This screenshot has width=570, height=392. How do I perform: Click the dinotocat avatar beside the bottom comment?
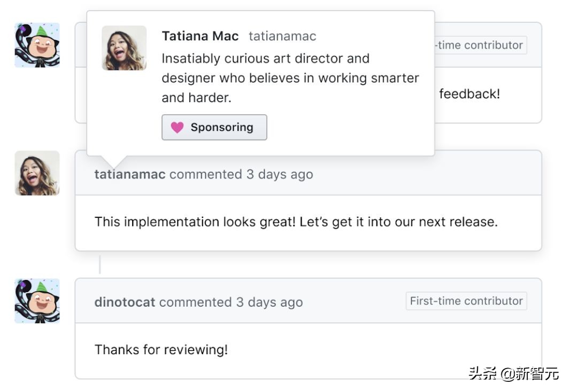coord(37,301)
